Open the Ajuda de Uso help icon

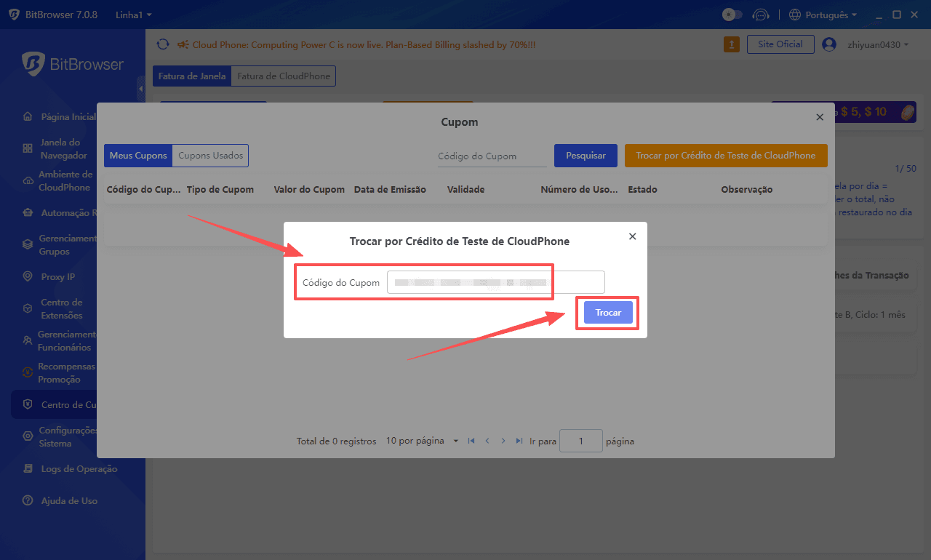[28, 500]
